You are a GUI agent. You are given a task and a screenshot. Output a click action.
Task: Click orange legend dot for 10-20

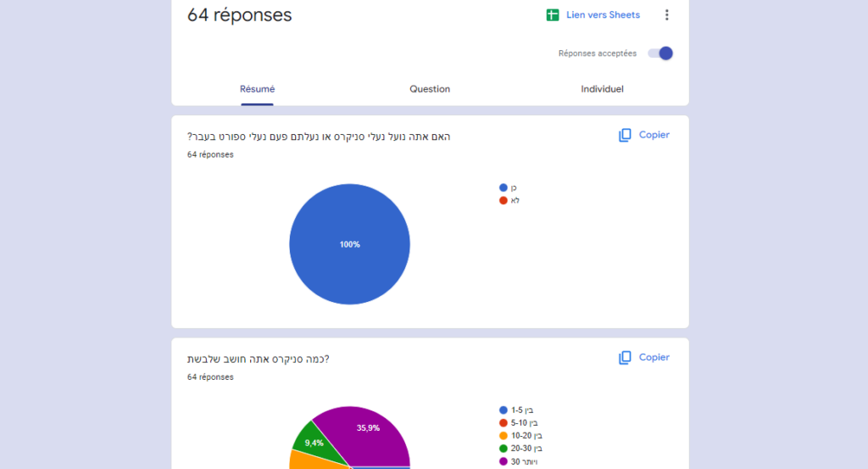(504, 436)
